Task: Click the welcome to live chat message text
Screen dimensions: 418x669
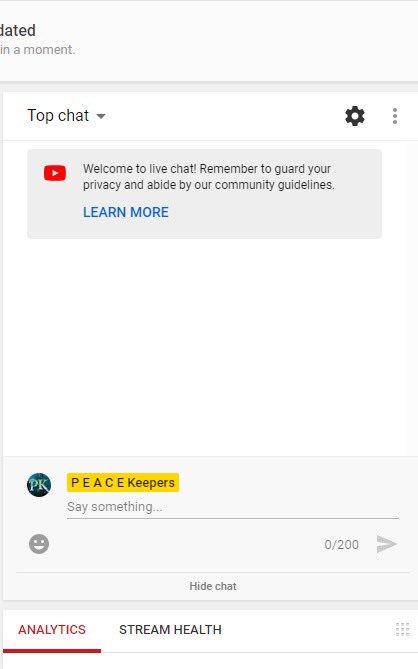Action: pyautogui.click(x=209, y=177)
